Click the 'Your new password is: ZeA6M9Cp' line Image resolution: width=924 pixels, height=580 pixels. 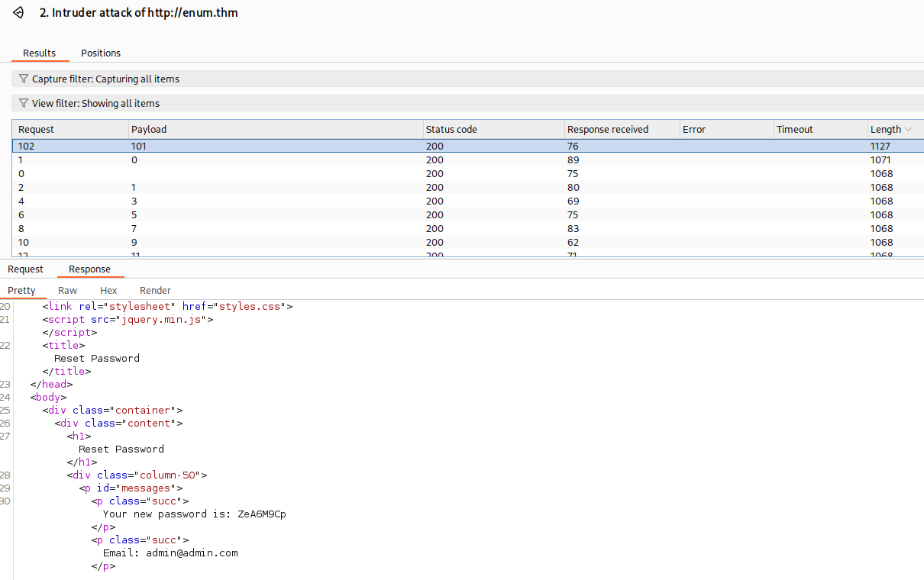(195, 514)
